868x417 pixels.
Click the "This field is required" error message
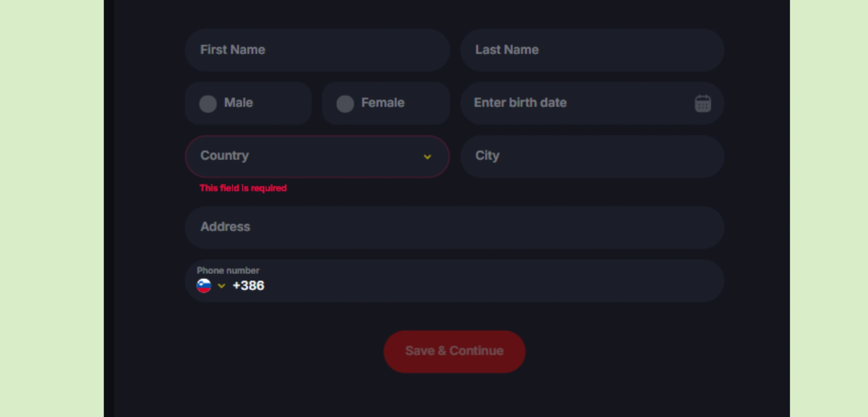coord(243,188)
